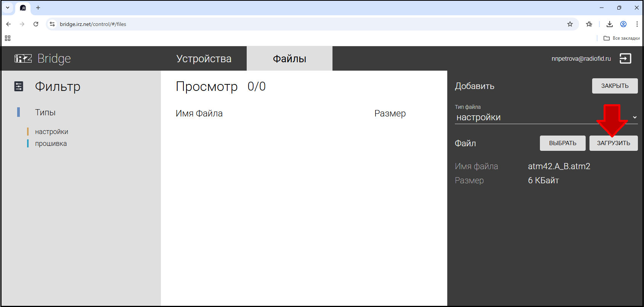Click the Filter panel icon
644x307 pixels.
[x=19, y=87]
